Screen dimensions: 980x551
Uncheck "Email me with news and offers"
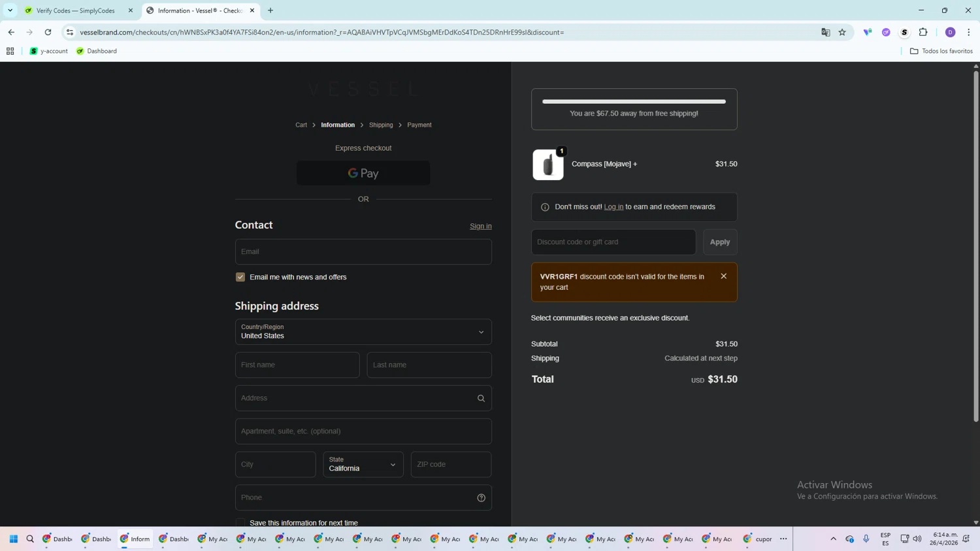pos(240,277)
